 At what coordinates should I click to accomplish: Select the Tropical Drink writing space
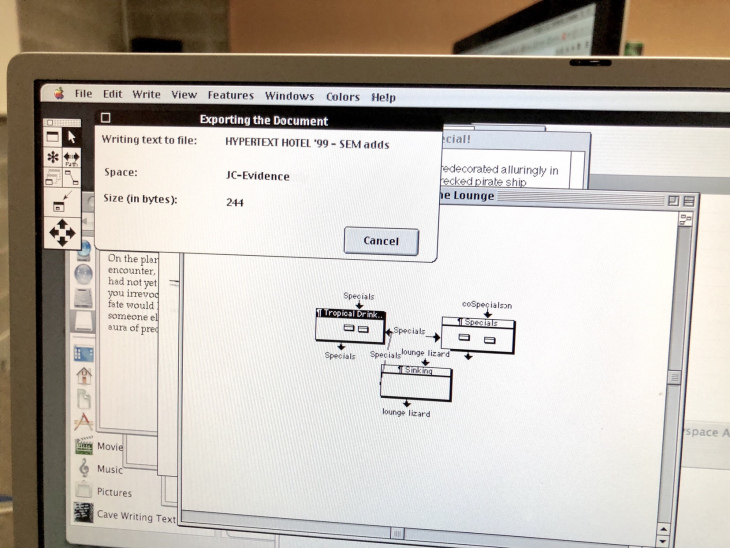(x=350, y=326)
